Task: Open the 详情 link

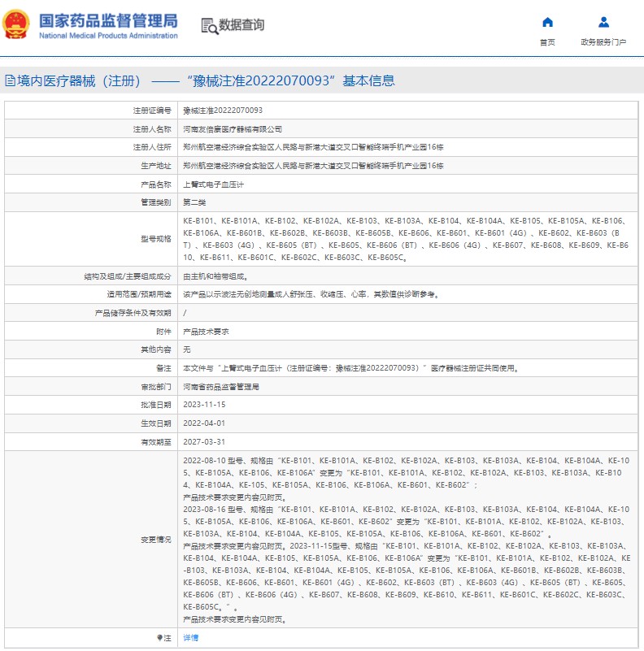Action: pos(191,638)
